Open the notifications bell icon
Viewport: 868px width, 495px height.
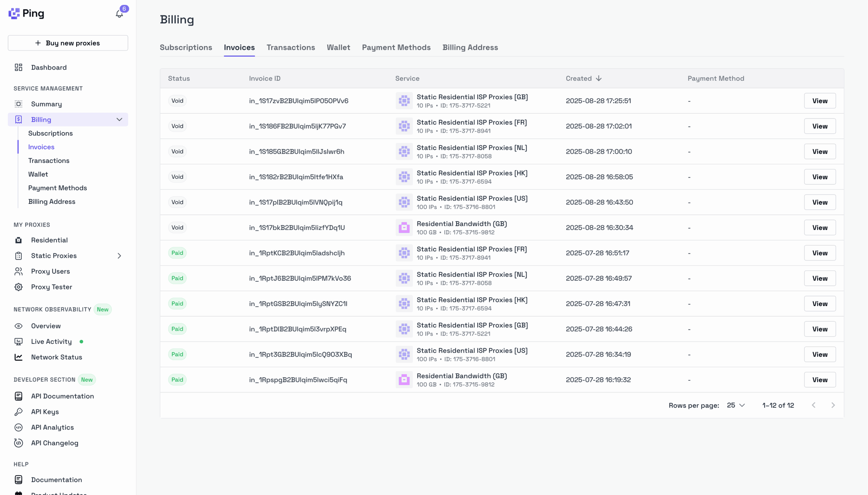[x=119, y=14]
